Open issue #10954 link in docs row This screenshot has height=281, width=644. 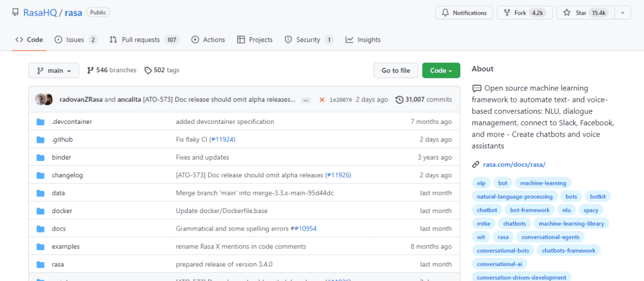click(306, 229)
